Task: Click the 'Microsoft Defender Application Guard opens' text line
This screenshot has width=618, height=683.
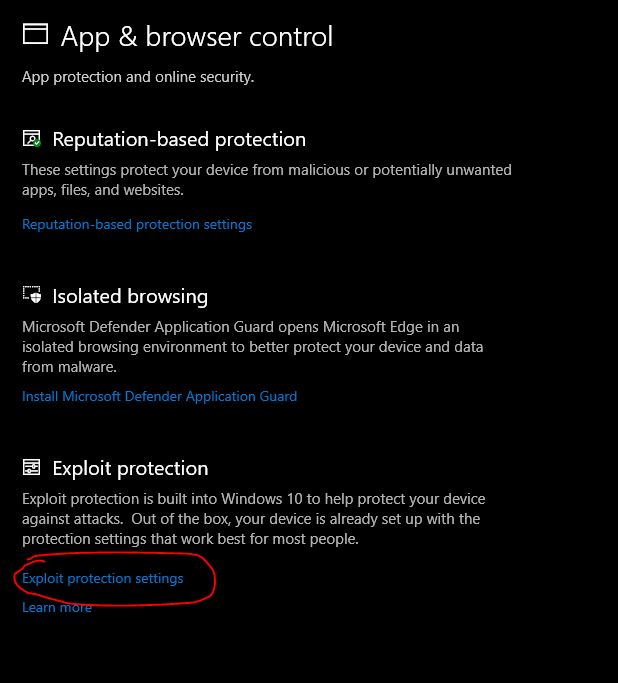Action: tap(240, 327)
